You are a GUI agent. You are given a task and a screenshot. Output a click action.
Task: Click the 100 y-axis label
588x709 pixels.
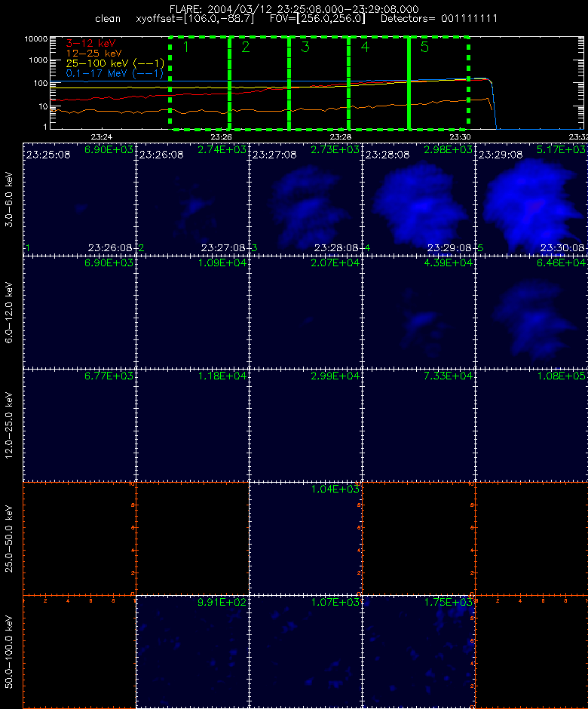tap(41, 83)
